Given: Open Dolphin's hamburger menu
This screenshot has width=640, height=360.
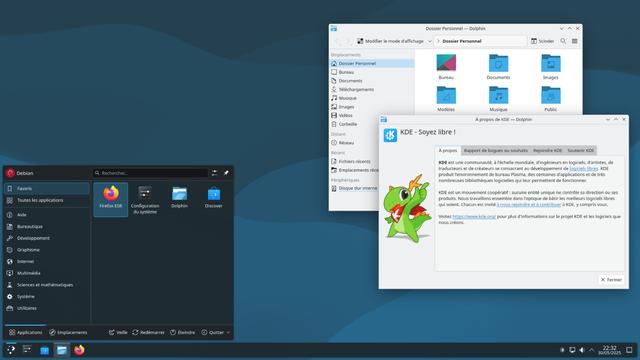Looking at the screenshot, I should pos(575,41).
